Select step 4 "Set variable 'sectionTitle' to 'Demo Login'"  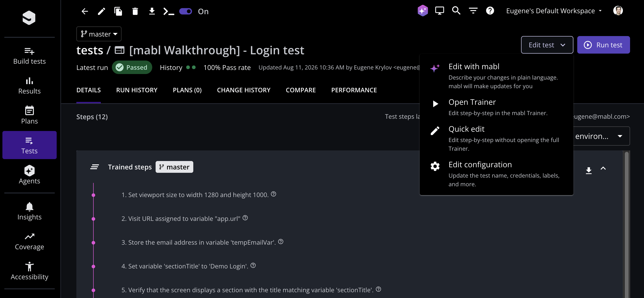tap(185, 266)
